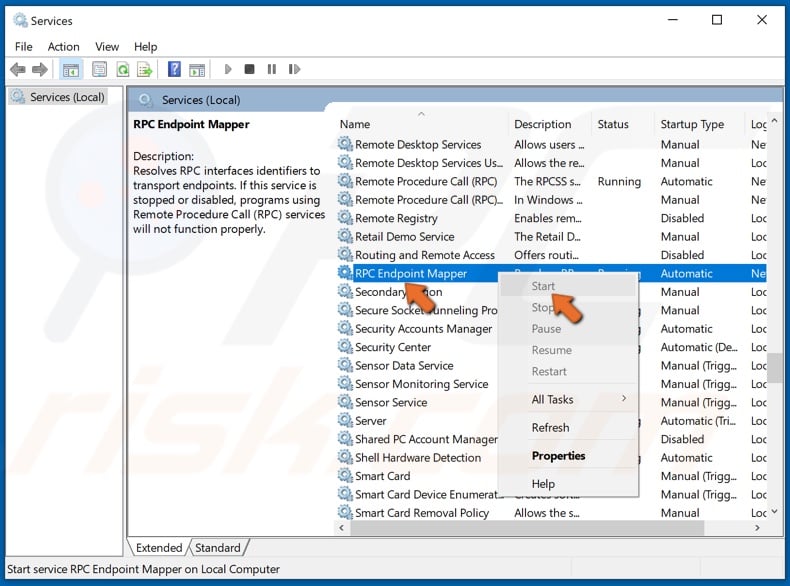This screenshot has height=586, width=790.
Task: Sort by the Status column header
Action: point(623,124)
